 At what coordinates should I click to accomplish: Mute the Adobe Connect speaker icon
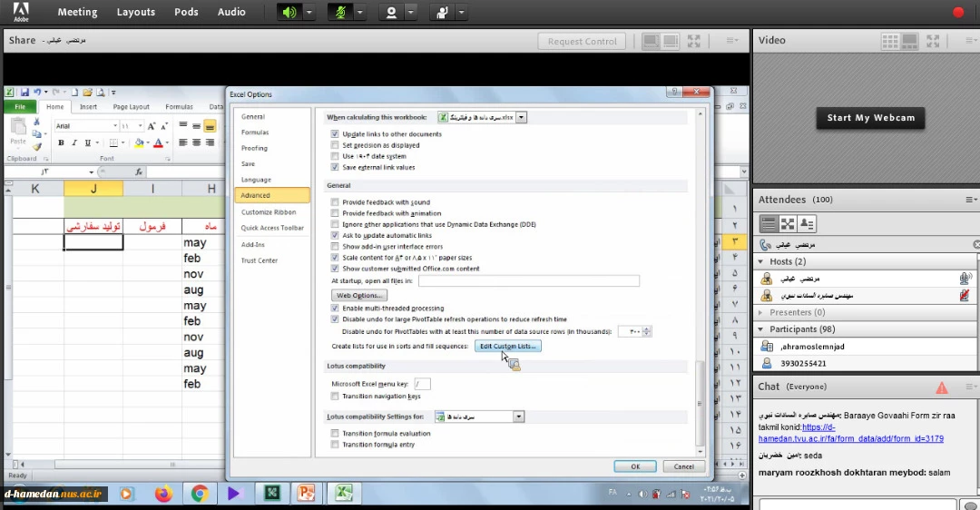pos(289,12)
